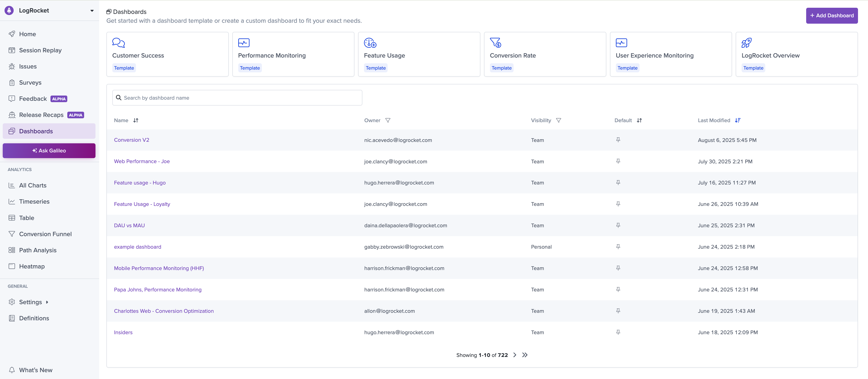Go to Home in the sidebar
868x379 pixels.
pos(27,34)
